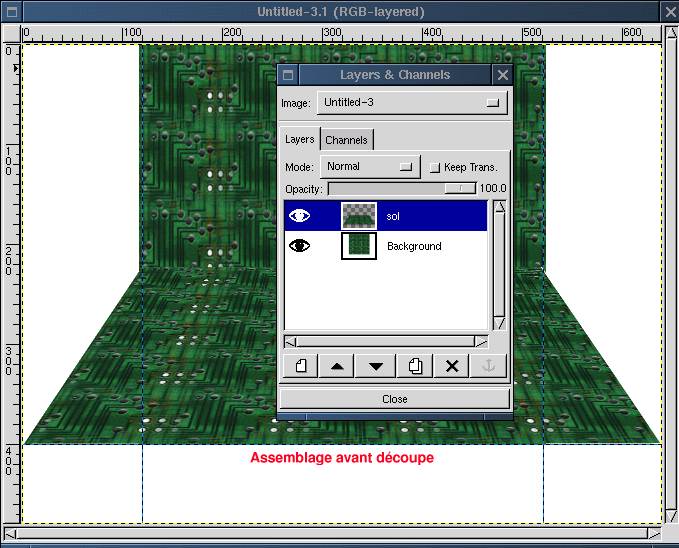Open the window menu of Layers & Channels dialog
Screen dimensions: 679x548
tap(288, 75)
